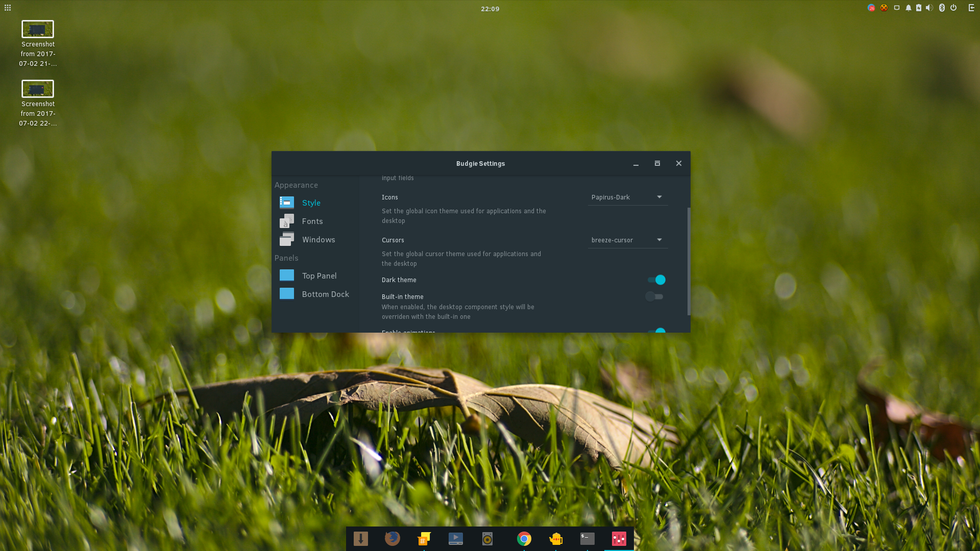Expand the Icons theme dropdown Papirus-Dark
Screen dimensions: 980x551
[x=628, y=197]
